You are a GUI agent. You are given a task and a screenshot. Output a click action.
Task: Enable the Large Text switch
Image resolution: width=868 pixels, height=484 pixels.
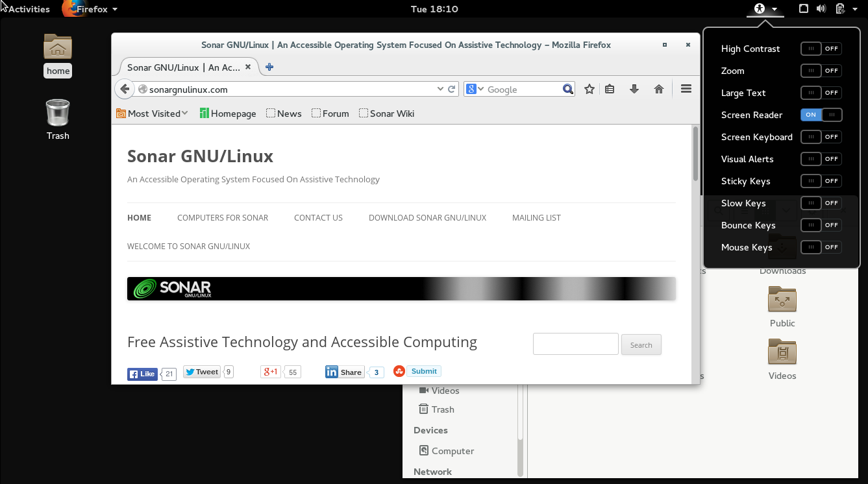[x=821, y=93]
